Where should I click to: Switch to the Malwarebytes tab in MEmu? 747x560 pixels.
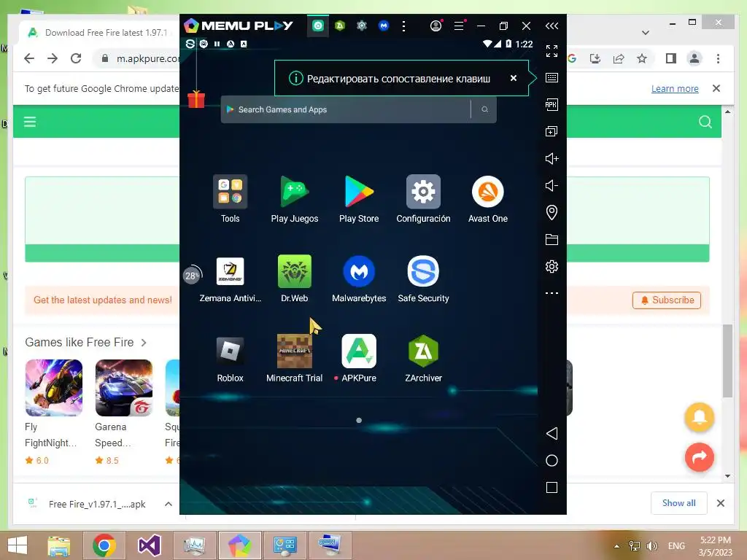(x=384, y=26)
